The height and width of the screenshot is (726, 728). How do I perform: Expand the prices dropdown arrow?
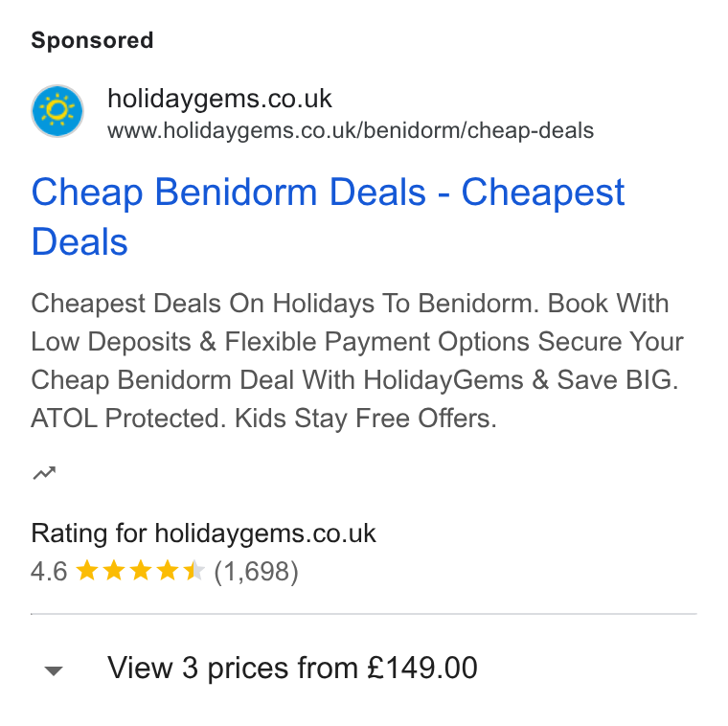tap(54, 670)
